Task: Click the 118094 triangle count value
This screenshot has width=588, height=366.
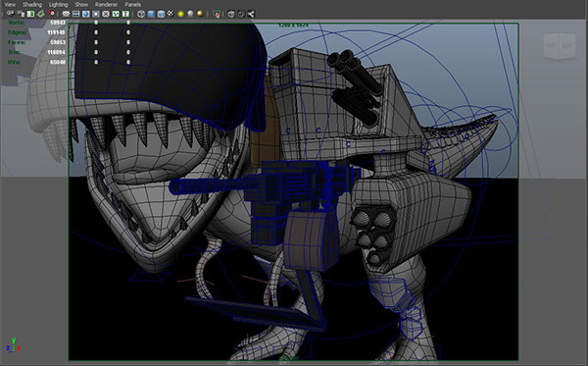Action: (x=56, y=53)
